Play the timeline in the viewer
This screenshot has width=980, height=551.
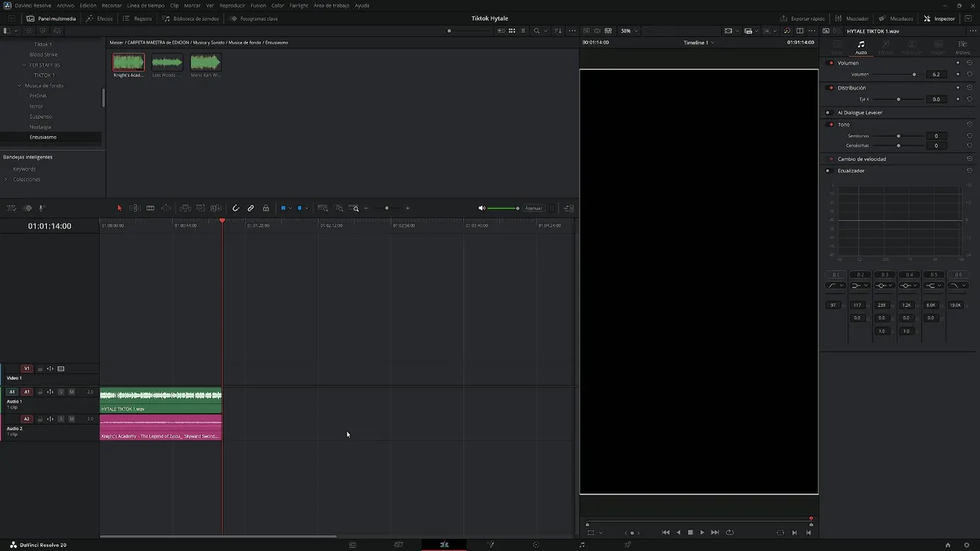(x=702, y=533)
